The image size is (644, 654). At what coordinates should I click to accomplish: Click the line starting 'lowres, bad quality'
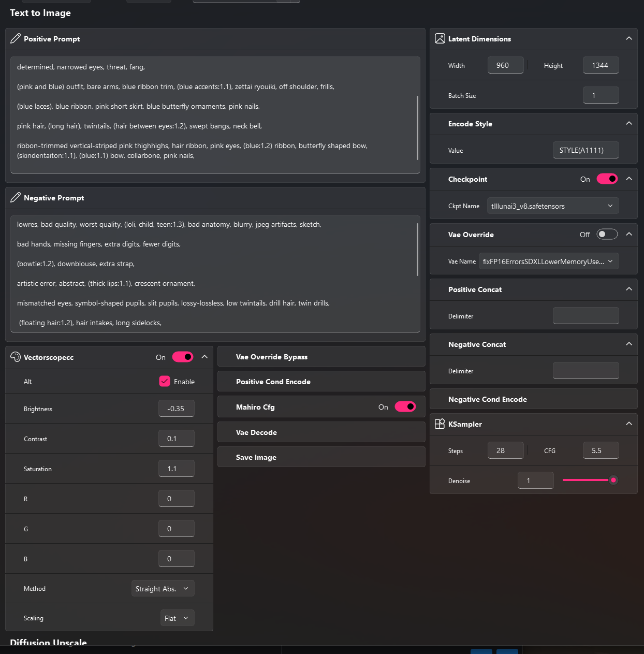tap(169, 224)
